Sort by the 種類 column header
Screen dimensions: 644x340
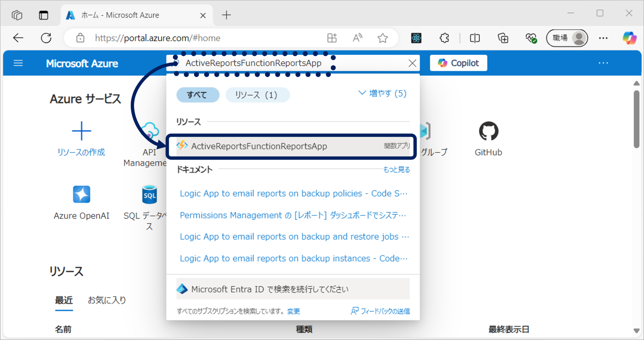[304, 330]
